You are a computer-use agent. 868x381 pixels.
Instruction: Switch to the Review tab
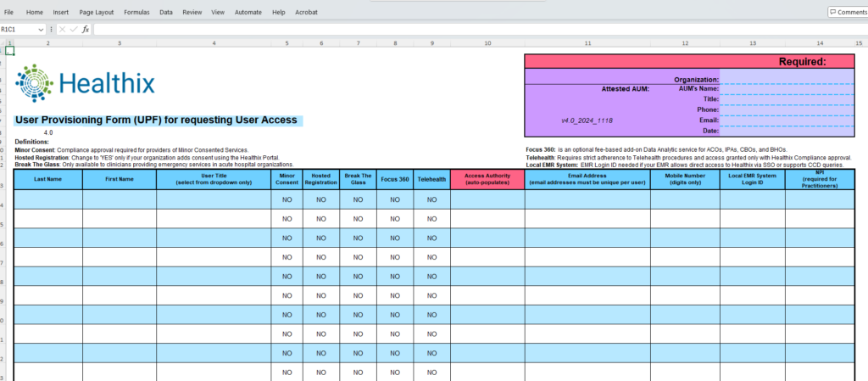click(x=192, y=12)
